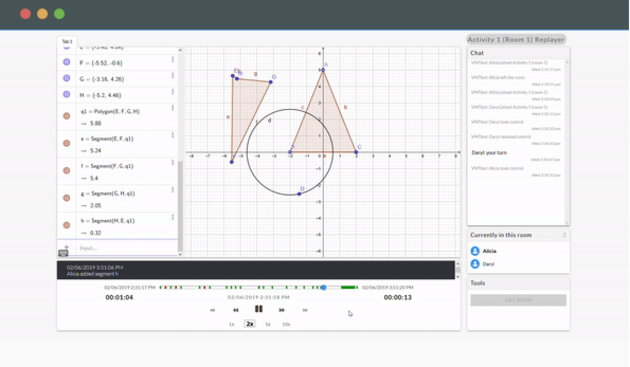Screen dimensions: 630x367
Task: Skip to the end of replay
Action: (x=305, y=310)
